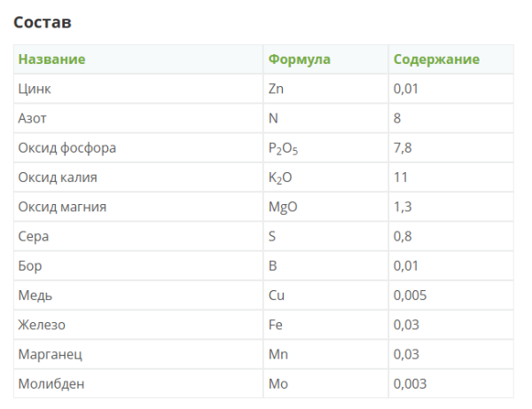Select the "Сера" row name
532x409 pixels.
(34, 236)
